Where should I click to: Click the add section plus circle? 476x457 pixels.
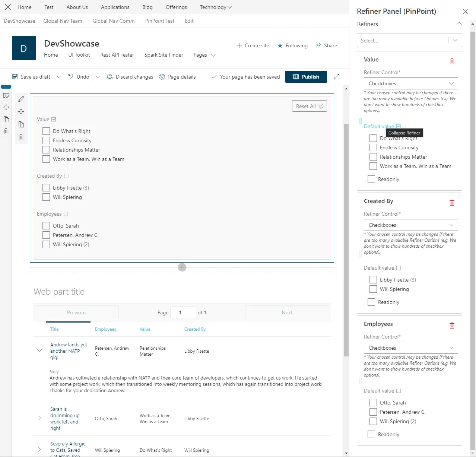click(x=182, y=267)
